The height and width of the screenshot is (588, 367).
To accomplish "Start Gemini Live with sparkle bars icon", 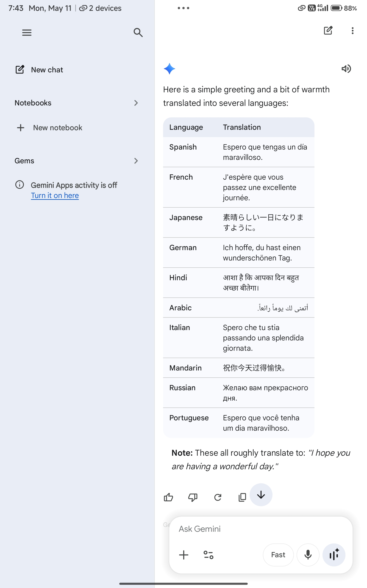I will click(334, 555).
